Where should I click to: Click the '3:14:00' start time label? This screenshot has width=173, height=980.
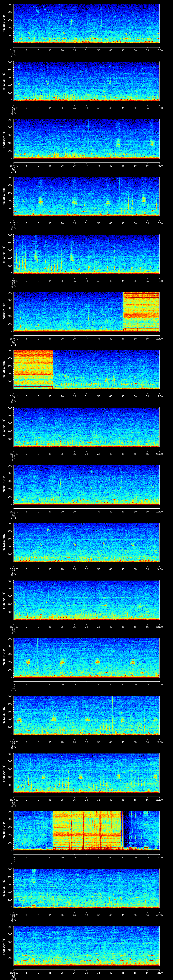[x=14, y=50]
